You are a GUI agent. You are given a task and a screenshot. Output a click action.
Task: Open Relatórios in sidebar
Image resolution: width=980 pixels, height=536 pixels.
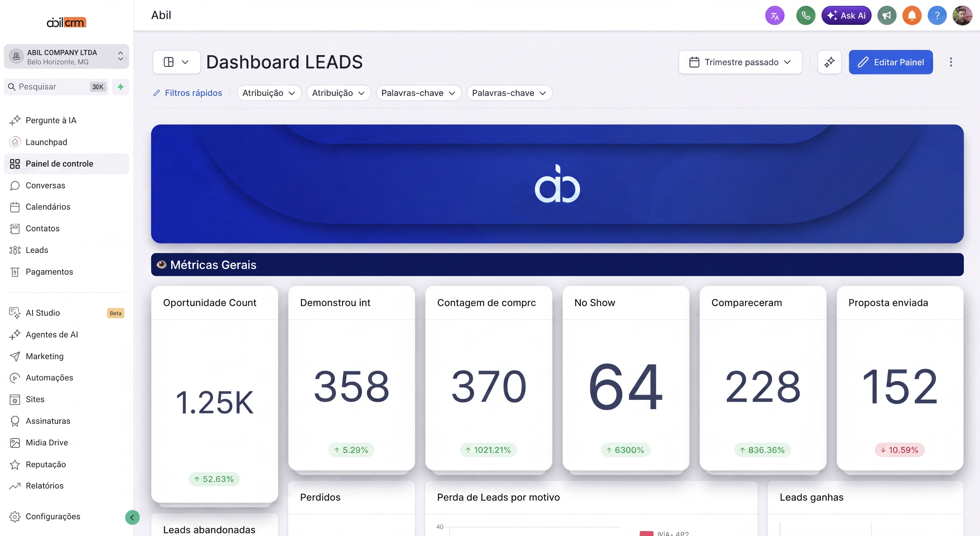pyautogui.click(x=67, y=486)
